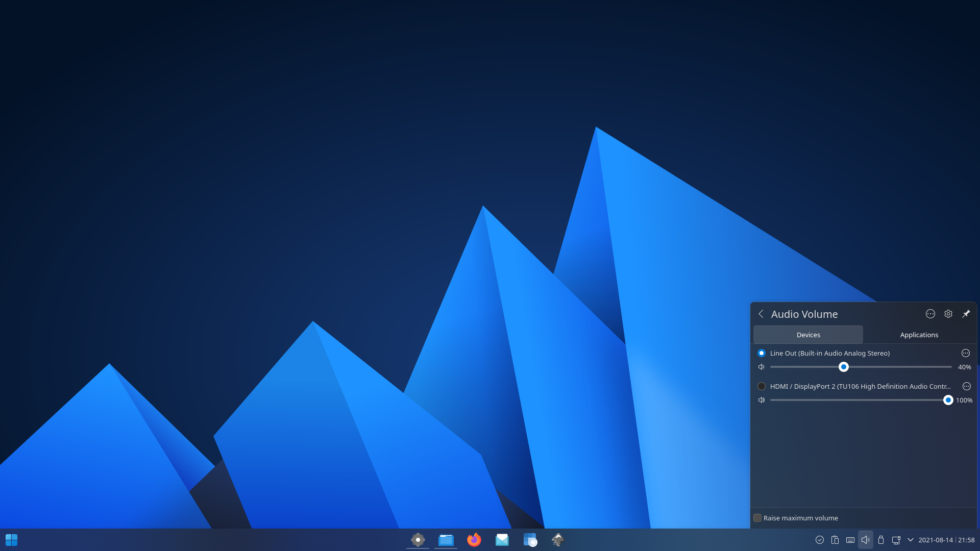Open the checkmark status icon in the tray
Screen dimensions: 980x551
tap(820, 540)
